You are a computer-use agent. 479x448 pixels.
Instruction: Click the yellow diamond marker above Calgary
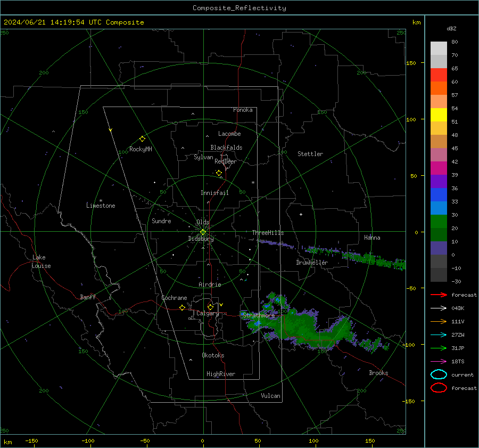coord(210,307)
